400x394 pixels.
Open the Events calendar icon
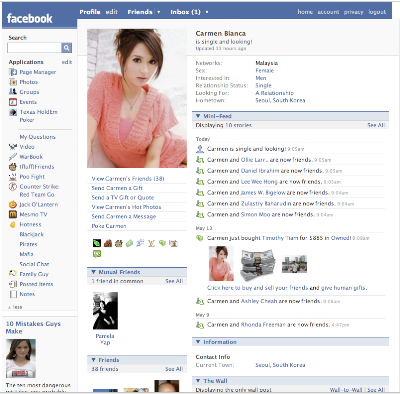13,102
